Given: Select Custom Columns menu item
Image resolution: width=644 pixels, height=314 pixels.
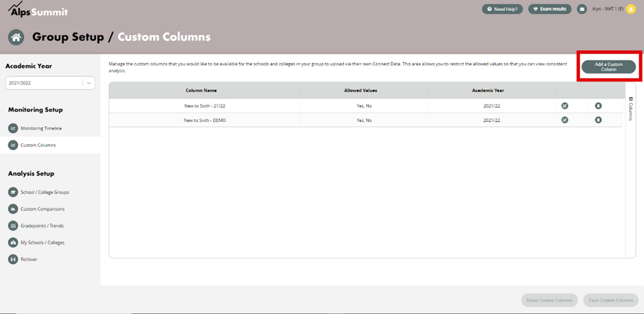Looking at the screenshot, I should 38,145.
